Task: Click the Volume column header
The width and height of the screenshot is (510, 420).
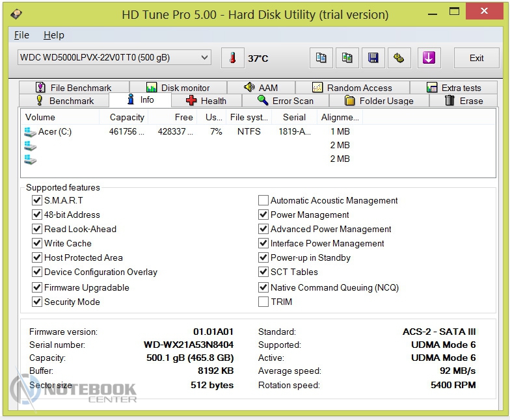Action: point(60,117)
